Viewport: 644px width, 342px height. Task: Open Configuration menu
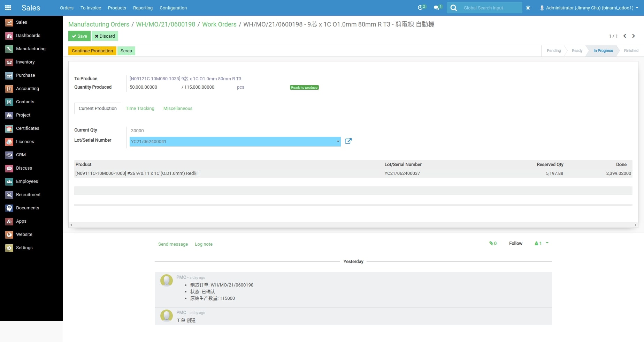pos(173,8)
